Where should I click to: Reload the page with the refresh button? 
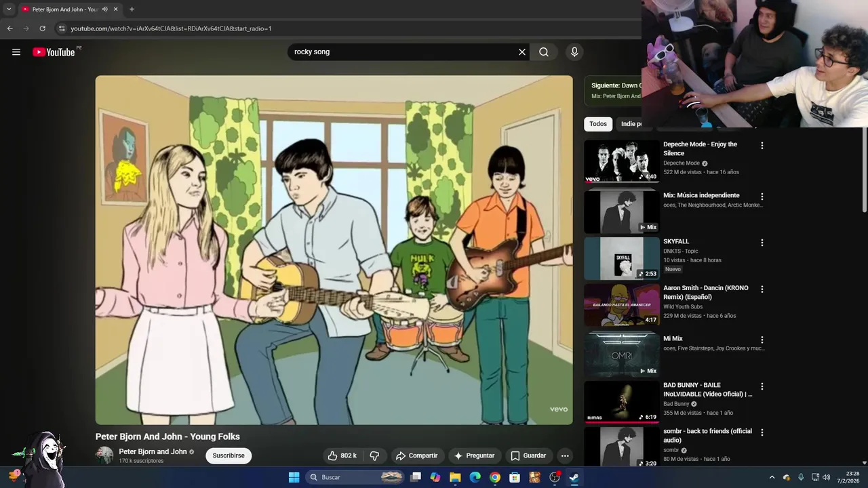pos(42,28)
